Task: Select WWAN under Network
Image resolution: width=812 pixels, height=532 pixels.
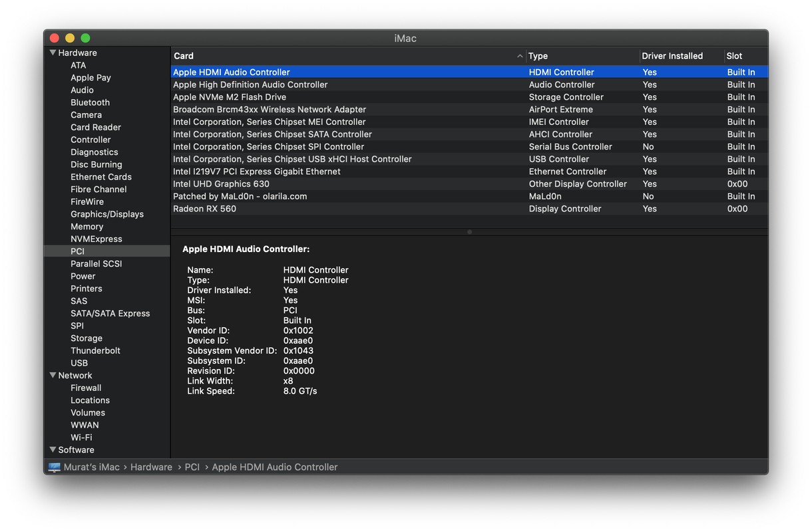Action: coord(85,425)
